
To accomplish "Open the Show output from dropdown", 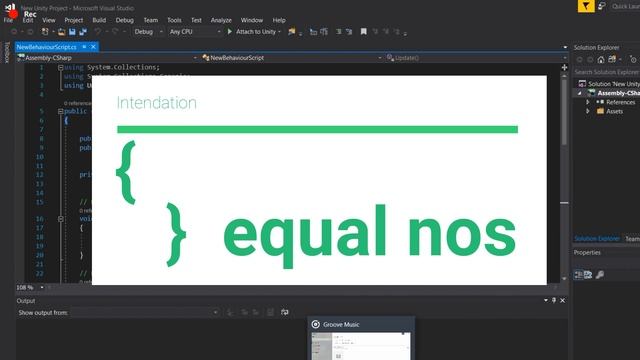I will pyautogui.click(x=145, y=313).
